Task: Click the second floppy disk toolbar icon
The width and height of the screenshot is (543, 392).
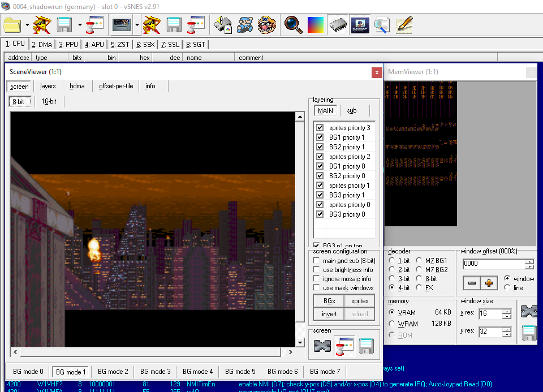Action: pyautogui.click(x=174, y=25)
